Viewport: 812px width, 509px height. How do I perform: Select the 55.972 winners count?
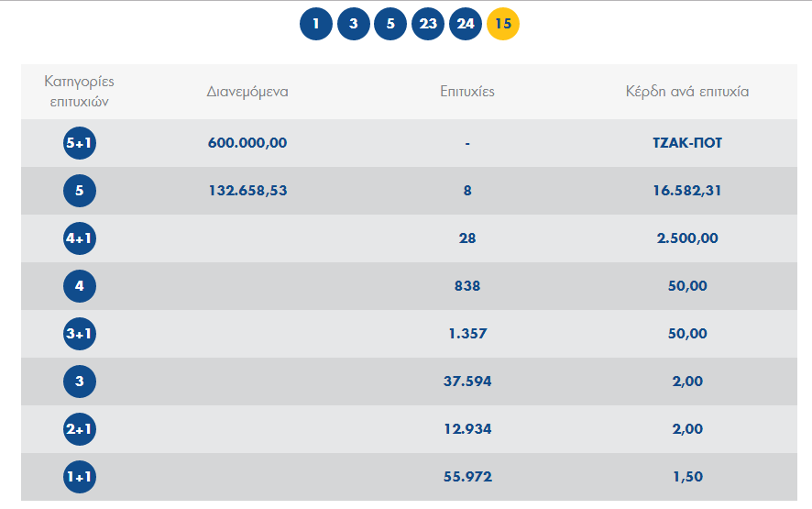tap(467, 477)
